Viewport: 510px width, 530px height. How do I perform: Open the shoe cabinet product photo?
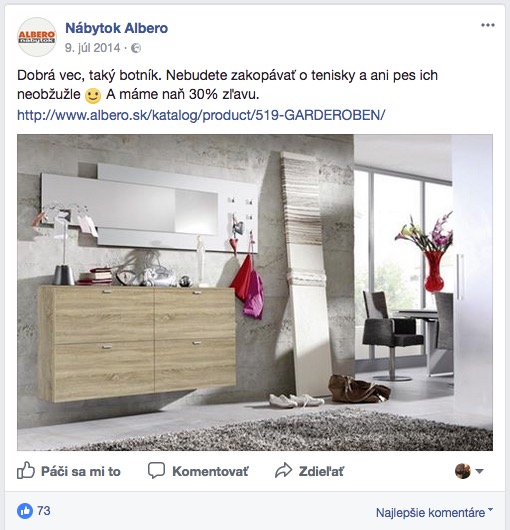click(255, 292)
